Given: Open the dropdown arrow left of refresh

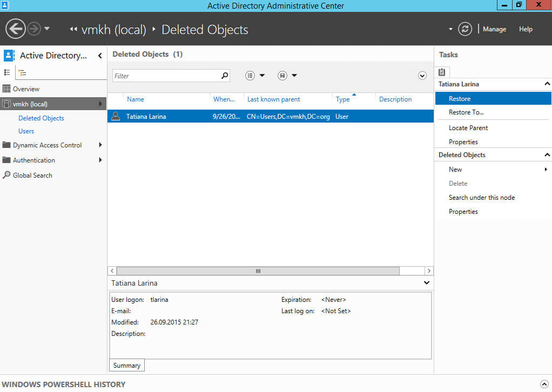Looking at the screenshot, I should tap(450, 29).
